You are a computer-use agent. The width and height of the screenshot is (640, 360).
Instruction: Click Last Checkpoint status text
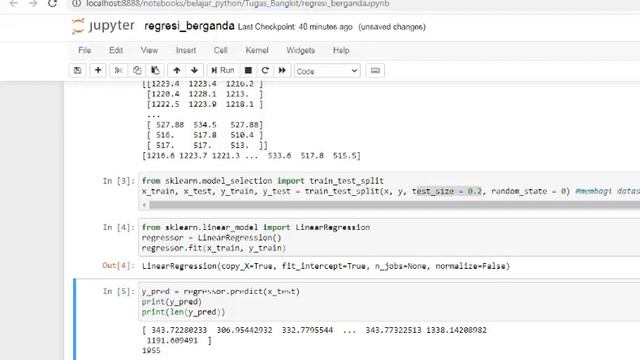pos(295,27)
